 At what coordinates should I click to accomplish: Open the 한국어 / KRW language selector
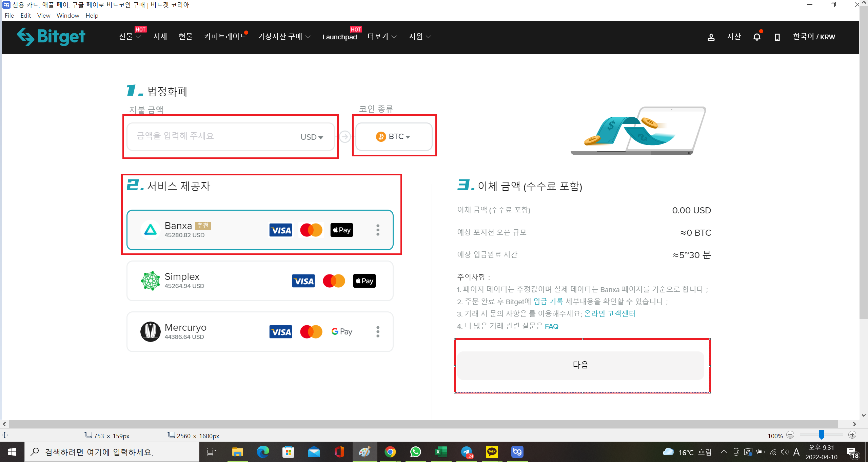tap(814, 37)
